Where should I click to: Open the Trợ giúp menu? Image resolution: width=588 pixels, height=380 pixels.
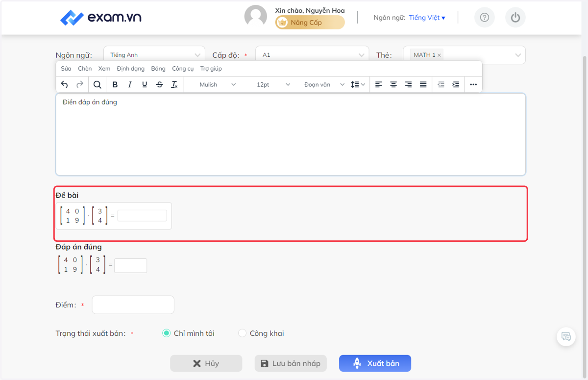tap(211, 69)
